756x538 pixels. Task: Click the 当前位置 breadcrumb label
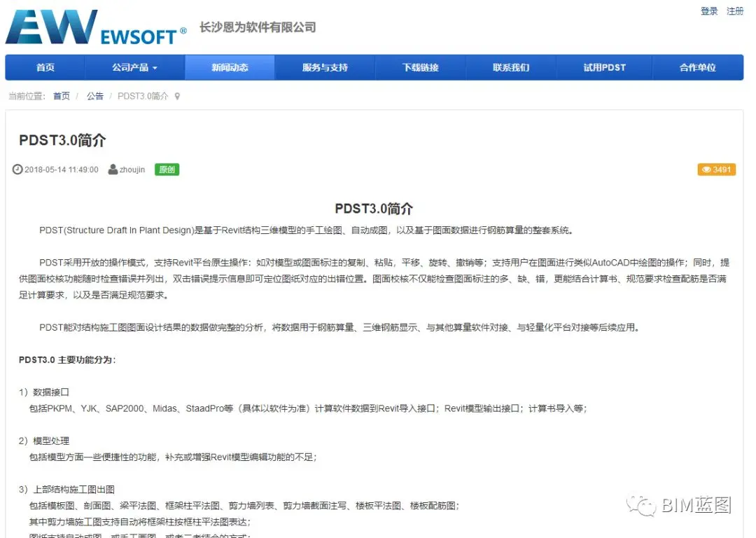point(27,96)
